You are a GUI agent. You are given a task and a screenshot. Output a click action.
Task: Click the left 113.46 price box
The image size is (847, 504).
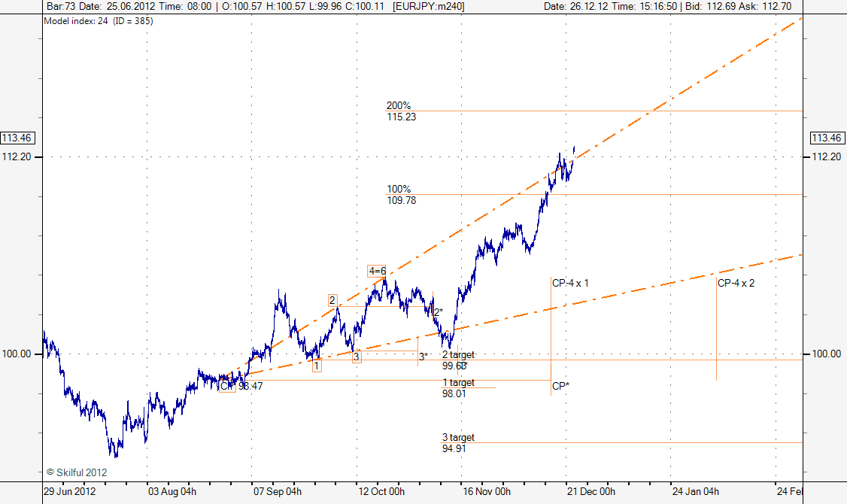pos(20,138)
